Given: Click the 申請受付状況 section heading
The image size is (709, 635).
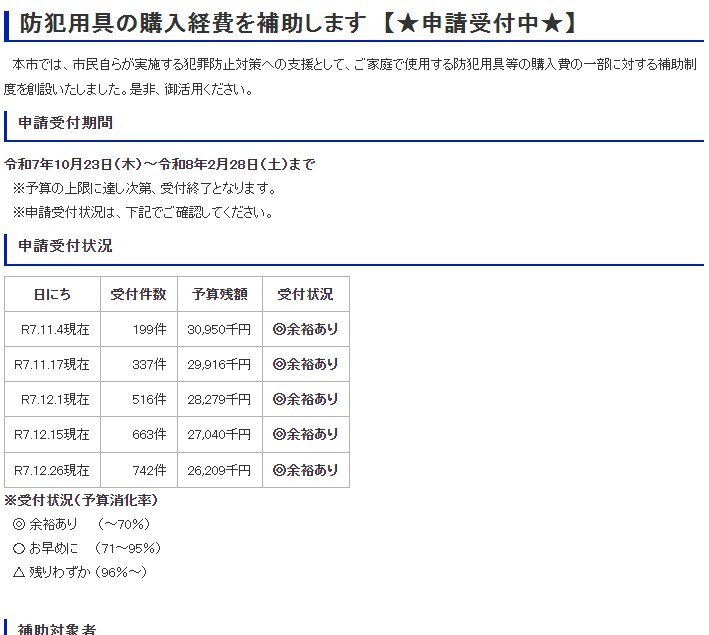Looking at the screenshot, I should [x=65, y=245].
